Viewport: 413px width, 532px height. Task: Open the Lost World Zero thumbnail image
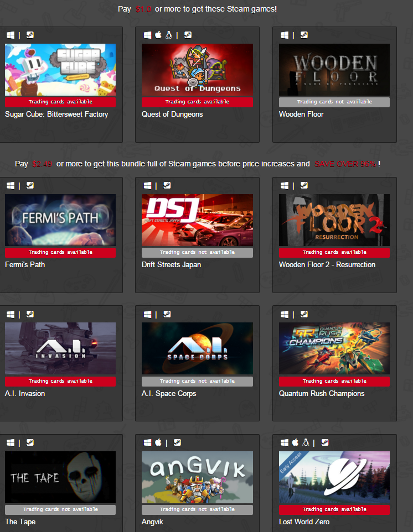(x=334, y=477)
